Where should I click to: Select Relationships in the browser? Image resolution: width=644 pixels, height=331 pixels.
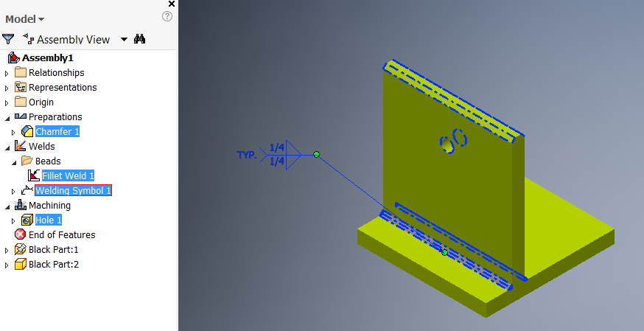point(56,73)
